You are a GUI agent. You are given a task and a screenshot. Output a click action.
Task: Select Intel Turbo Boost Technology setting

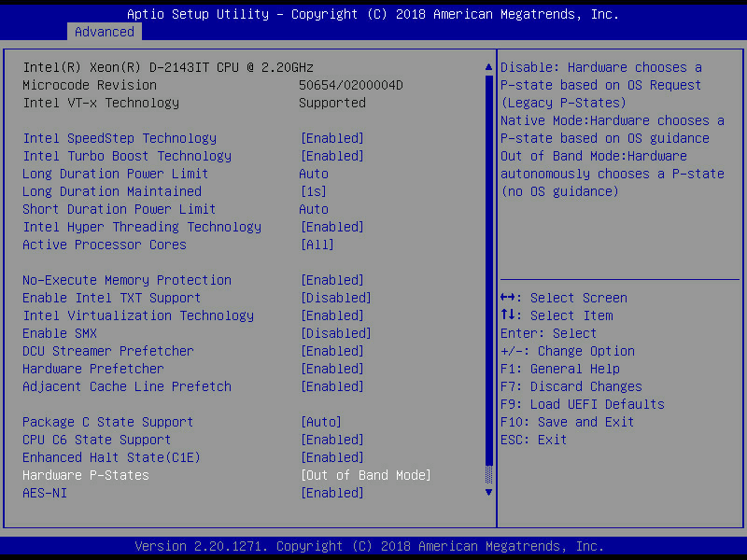(x=127, y=156)
